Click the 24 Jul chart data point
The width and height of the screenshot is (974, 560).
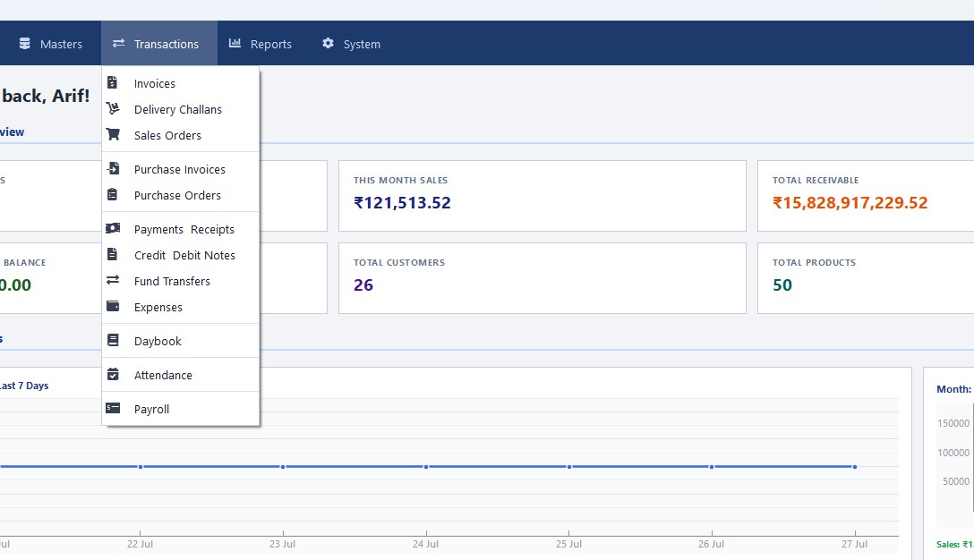tap(426, 466)
